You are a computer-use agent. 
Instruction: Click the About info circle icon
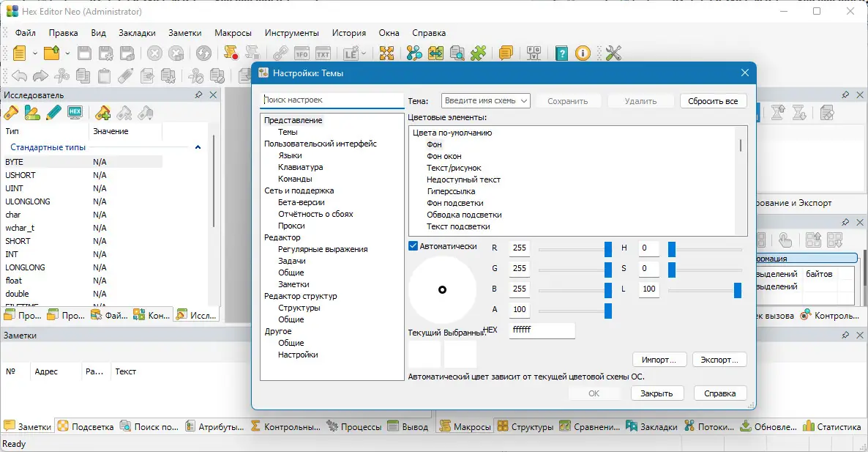coord(583,53)
